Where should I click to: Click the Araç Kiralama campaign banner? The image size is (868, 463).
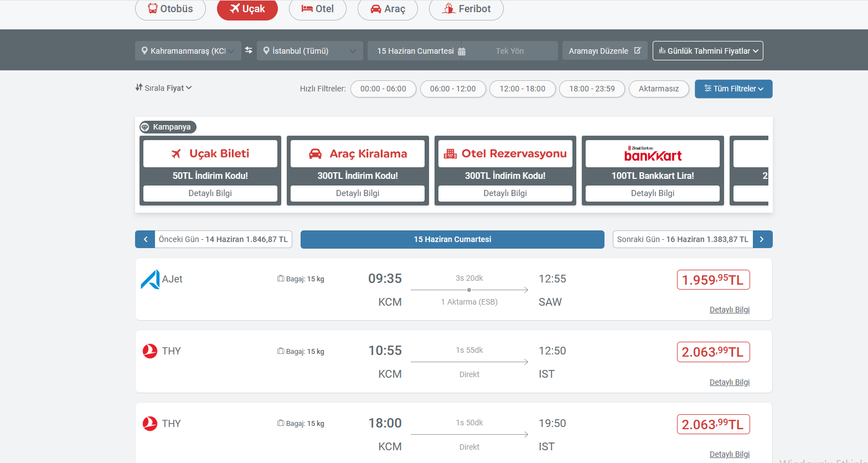(x=358, y=153)
